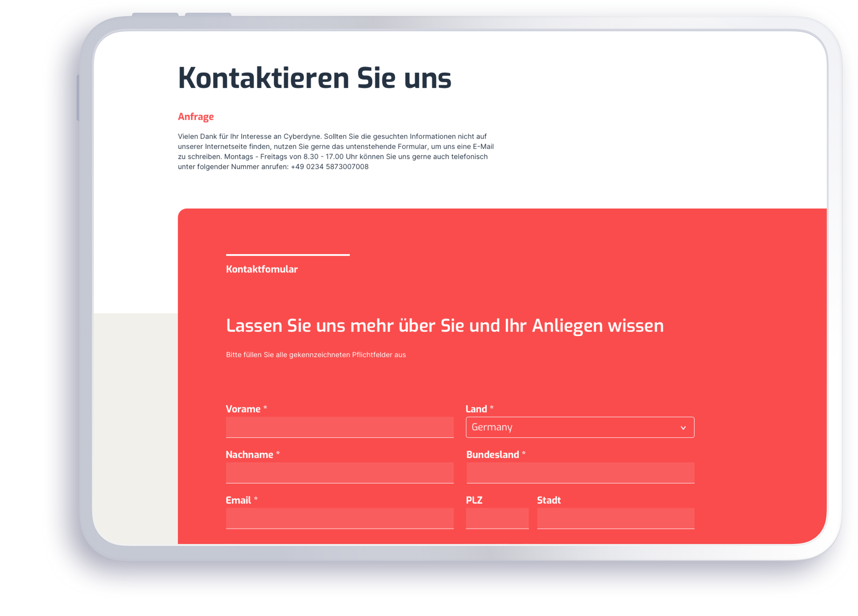Focus the Email input field
Viewport: 858px width, 616px height.
click(340, 518)
